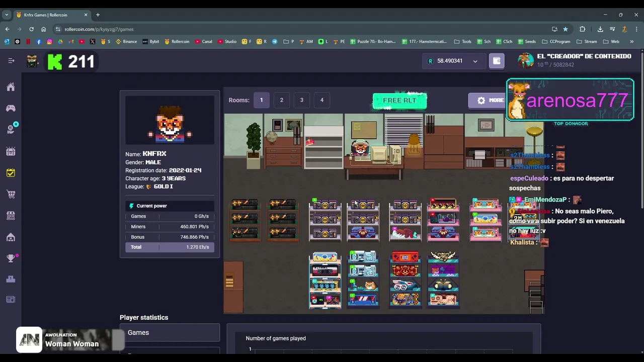This screenshot has width=644, height=362.
Task: Open the profile avatar in the top header
Action: [x=526, y=60]
